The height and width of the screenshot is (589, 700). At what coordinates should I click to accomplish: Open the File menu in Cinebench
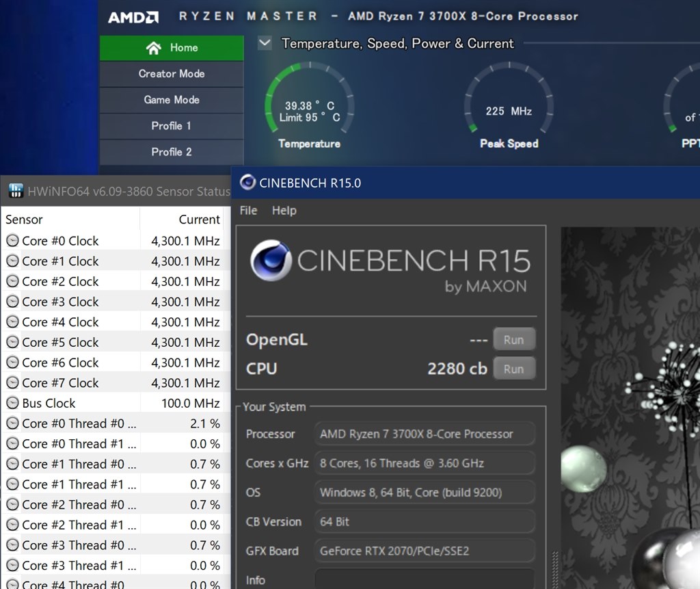248,211
